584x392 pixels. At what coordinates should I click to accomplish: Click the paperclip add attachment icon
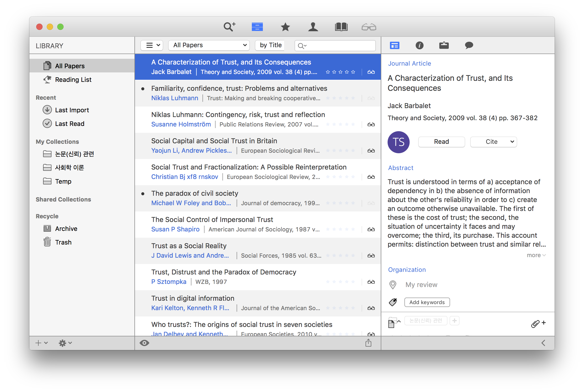pyautogui.click(x=538, y=324)
